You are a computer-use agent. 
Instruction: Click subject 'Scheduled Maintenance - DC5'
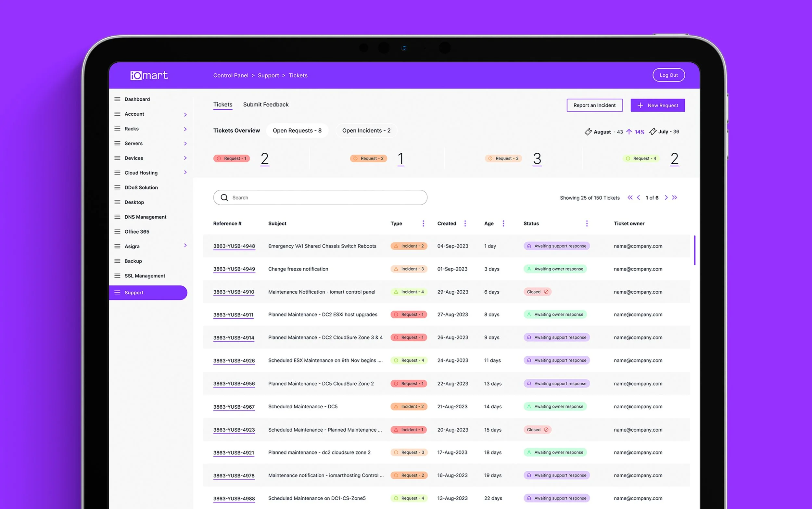tap(303, 407)
